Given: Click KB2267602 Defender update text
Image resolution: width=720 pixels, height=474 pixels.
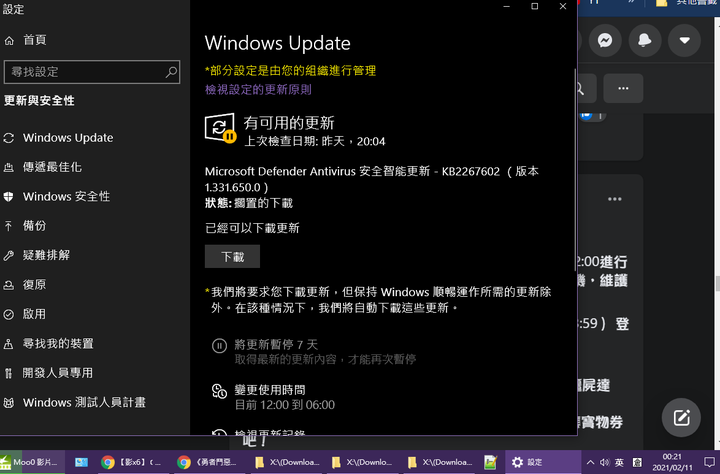Looking at the screenshot, I should click(372, 179).
